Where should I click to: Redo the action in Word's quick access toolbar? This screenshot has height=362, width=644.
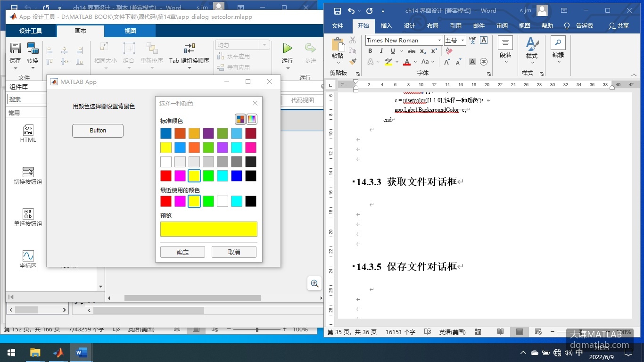click(x=369, y=10)
